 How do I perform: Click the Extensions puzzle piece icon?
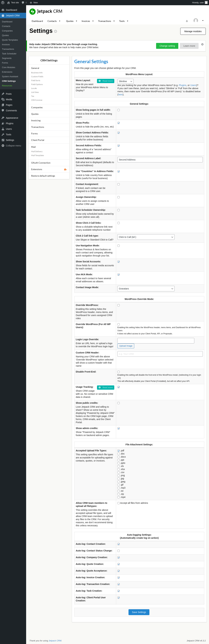click(65, 169)
